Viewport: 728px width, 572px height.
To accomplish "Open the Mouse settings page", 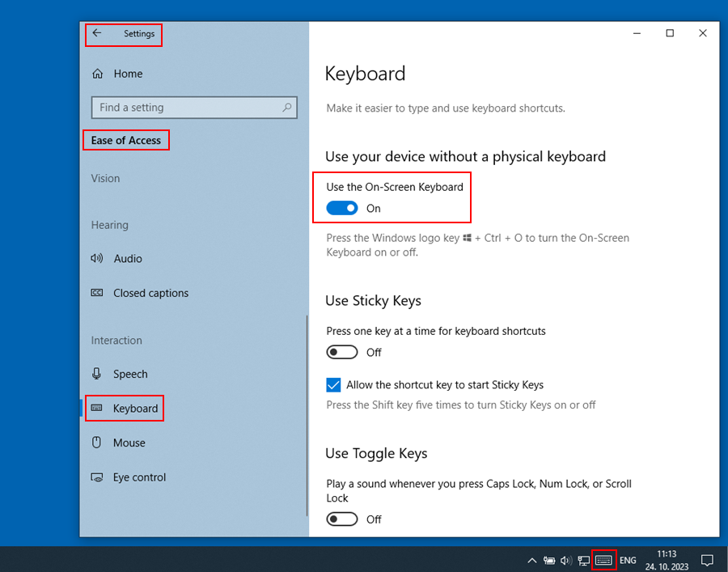I will tap(118, 443).
